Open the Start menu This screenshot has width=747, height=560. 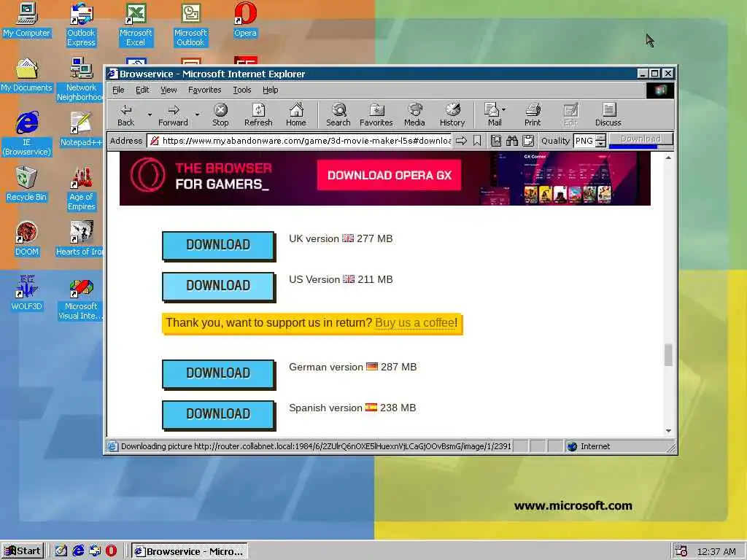coord(23,551)
